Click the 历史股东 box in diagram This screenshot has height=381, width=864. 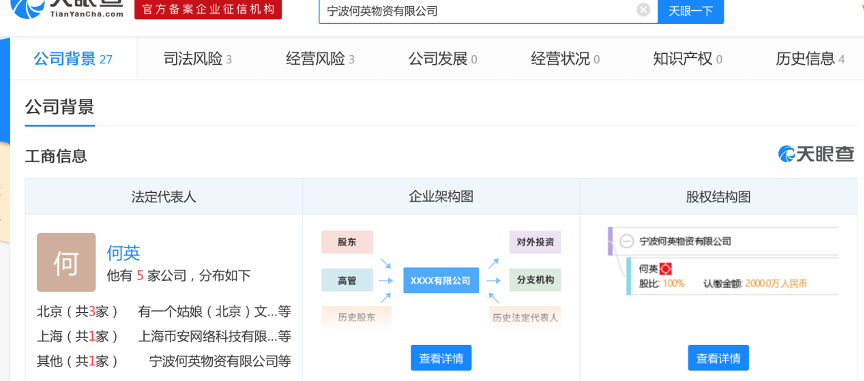coord(357,317)
